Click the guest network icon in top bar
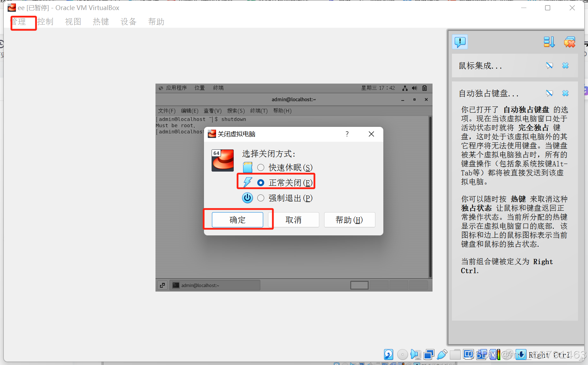 click(x=405, y=88)
